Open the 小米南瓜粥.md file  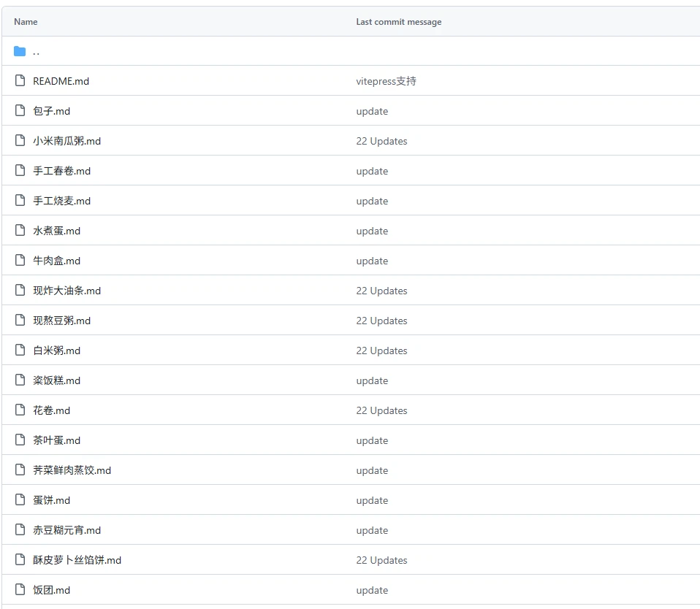point(66,141)
